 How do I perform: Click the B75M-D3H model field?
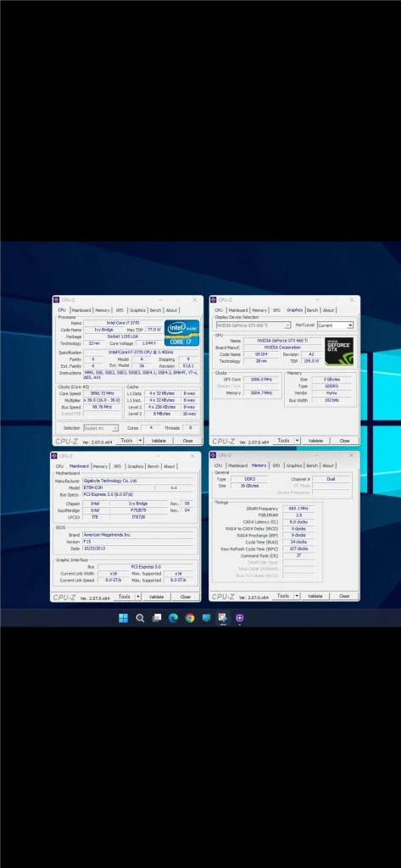tap(117, 487)
